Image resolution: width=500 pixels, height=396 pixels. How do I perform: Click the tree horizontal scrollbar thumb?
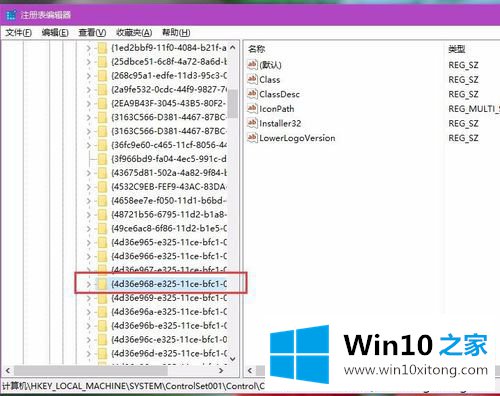pos(91,370)
